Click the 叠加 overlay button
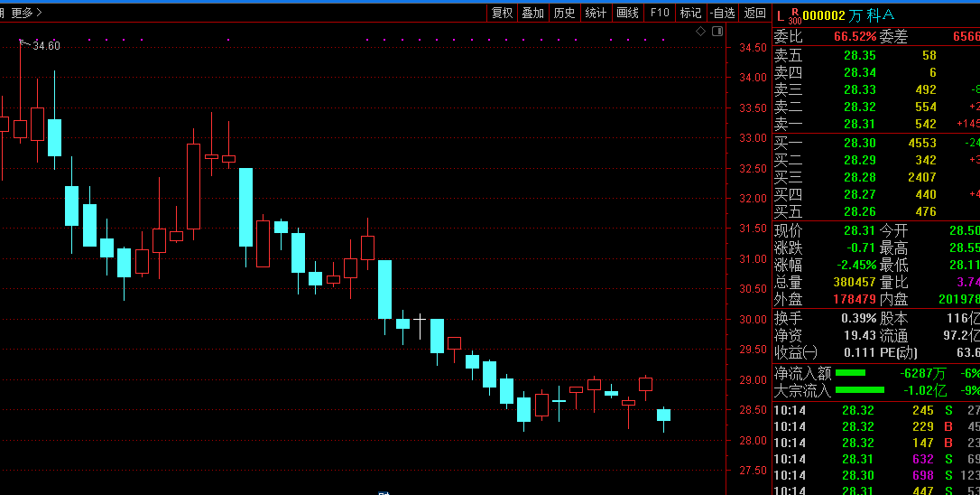 tap(533, 13)
